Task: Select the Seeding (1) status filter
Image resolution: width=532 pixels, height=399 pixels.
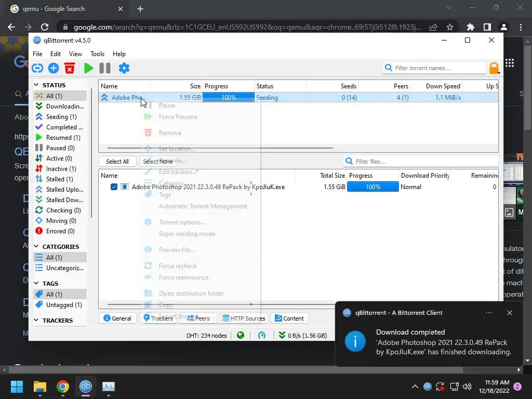Action: coord(60,117)
